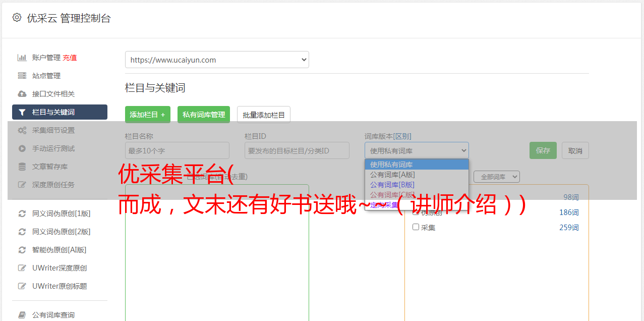Image resolution: width=644 pixels, height=321 pixels.
Task: Open 账户管理 via its bar-chart icon
Action: pyautogui.click(x=22, y=58)
